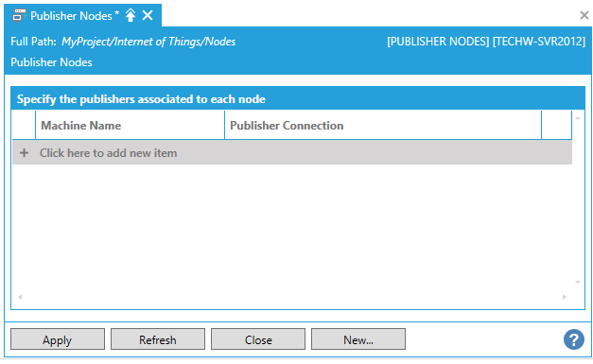Screen dimensions: 593x364
Task: Click the scroll right arrow of grid
Action: 565,297
